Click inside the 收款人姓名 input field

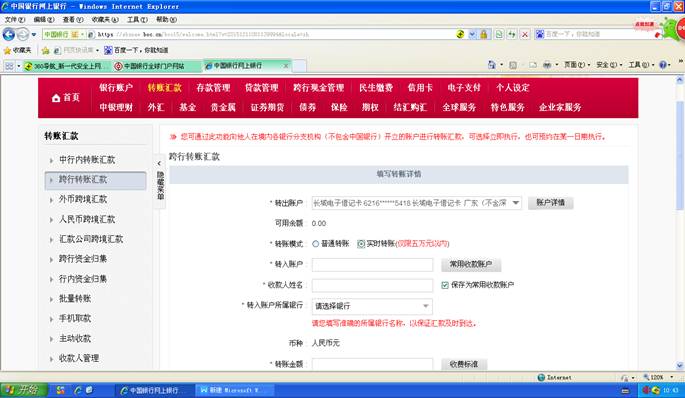(372, 285)
